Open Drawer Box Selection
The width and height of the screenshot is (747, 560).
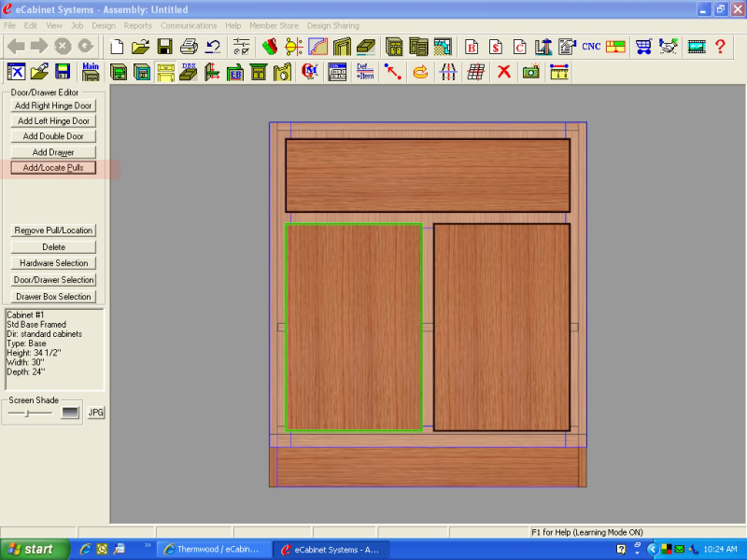point(53,297)
